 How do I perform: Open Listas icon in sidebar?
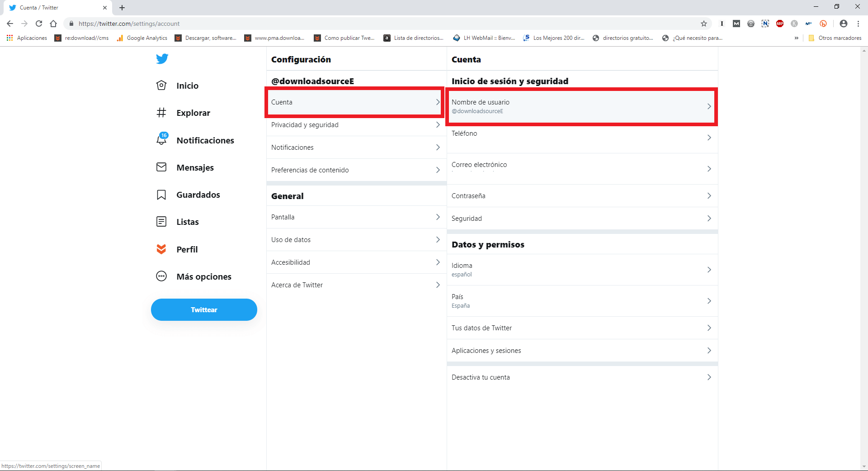(161, 222)
